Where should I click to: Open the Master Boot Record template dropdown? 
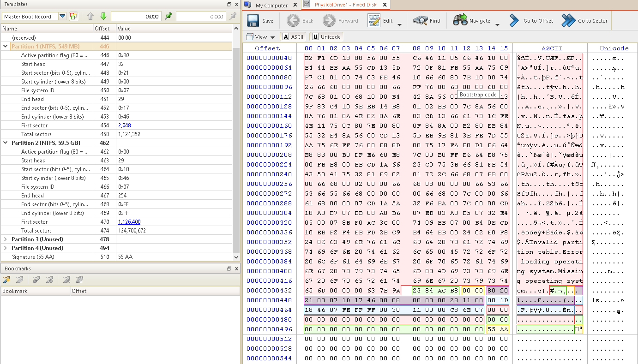click(62, 17)
